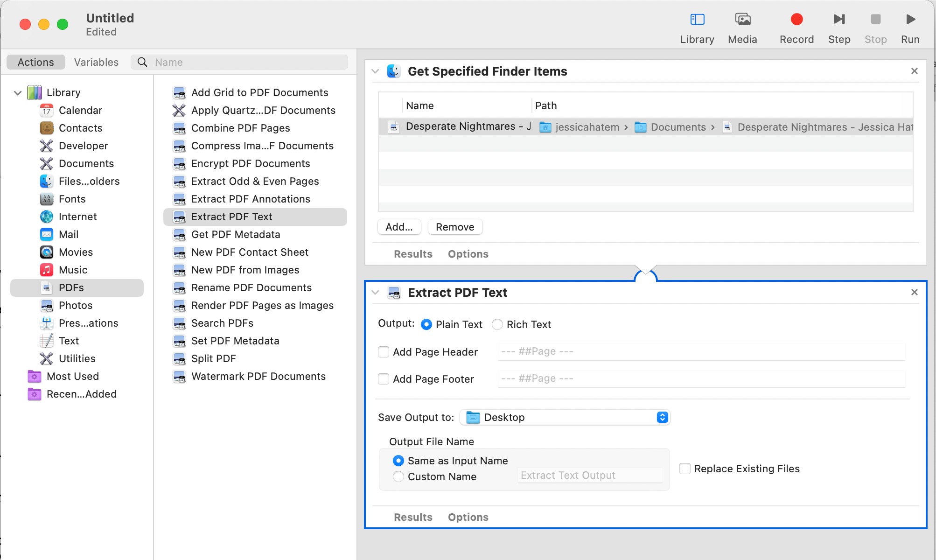Select the Mail category icon
The height and width of the screenshot is (560, 936).
pos(47,235)
